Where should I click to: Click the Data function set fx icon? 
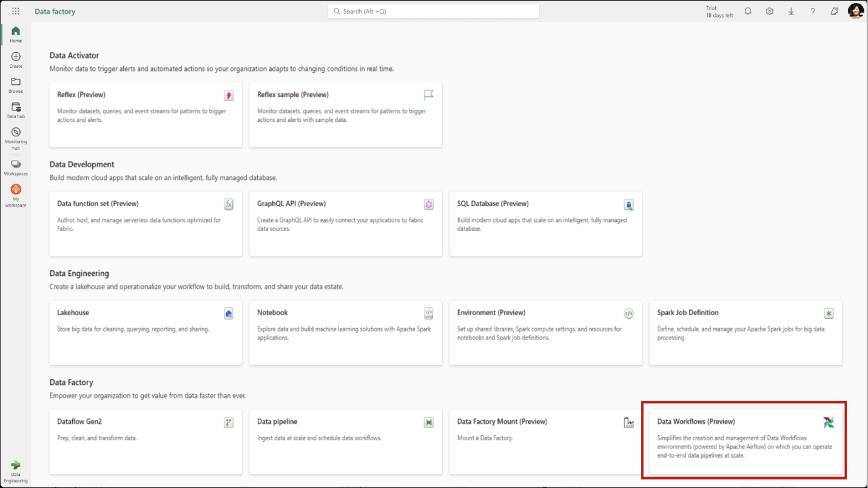229,204
